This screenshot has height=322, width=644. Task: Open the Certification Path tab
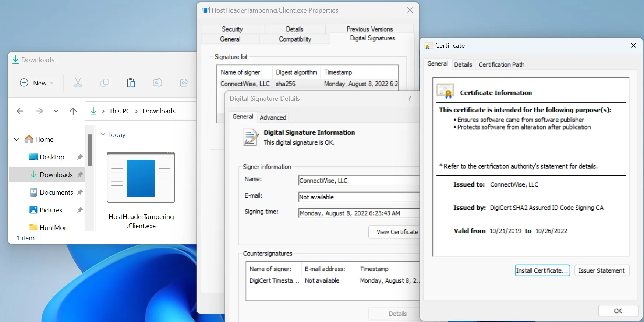pos(502,65)
